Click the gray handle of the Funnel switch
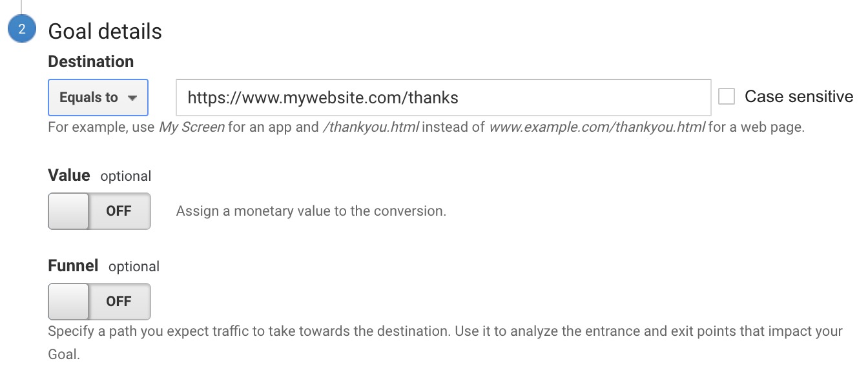Viewport: 868px width, 372px height. pos(69,302)
